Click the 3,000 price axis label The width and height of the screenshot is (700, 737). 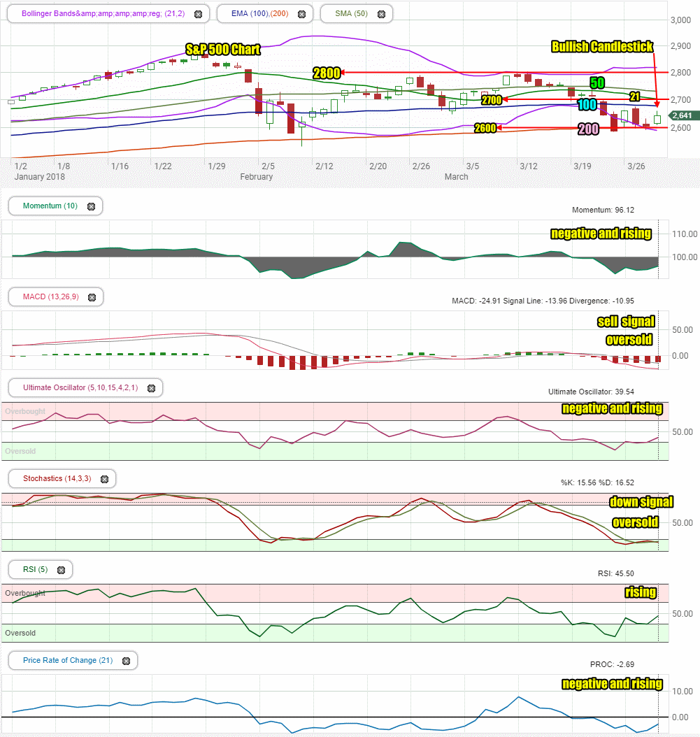tap(680, 20)
